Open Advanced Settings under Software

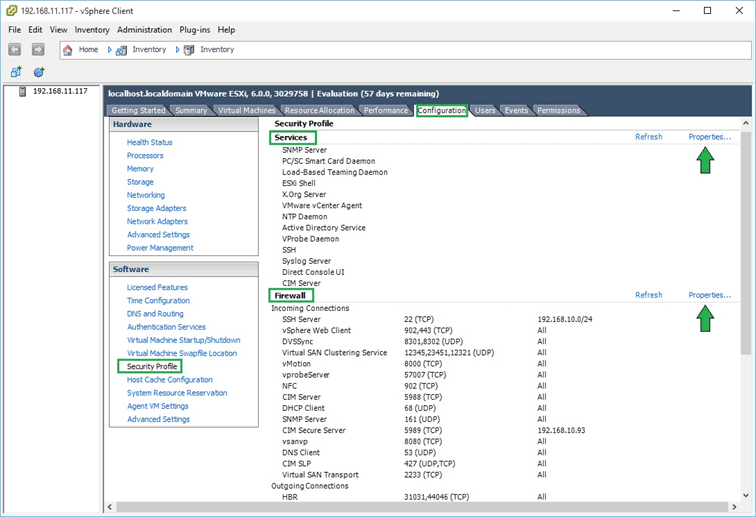[159, 420]
